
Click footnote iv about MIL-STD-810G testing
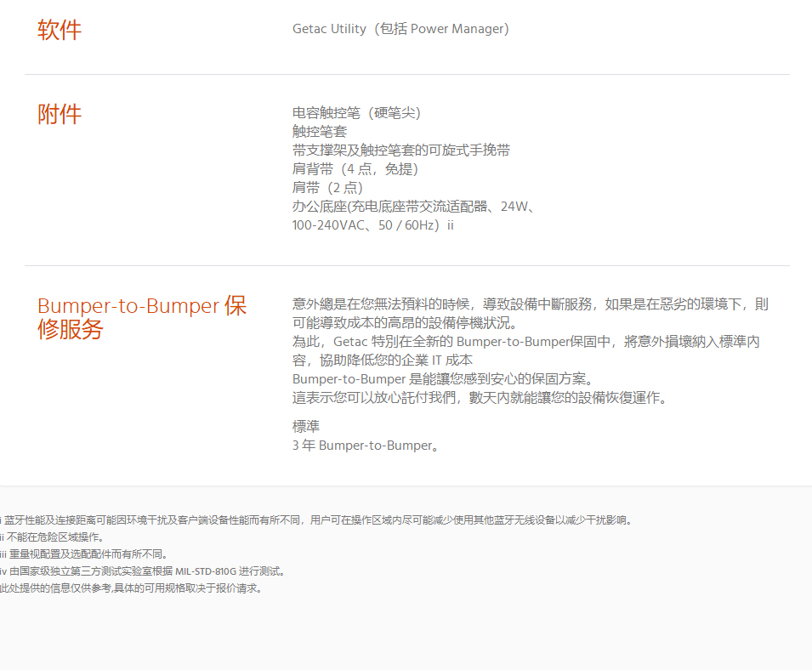[x=142, y=571]
